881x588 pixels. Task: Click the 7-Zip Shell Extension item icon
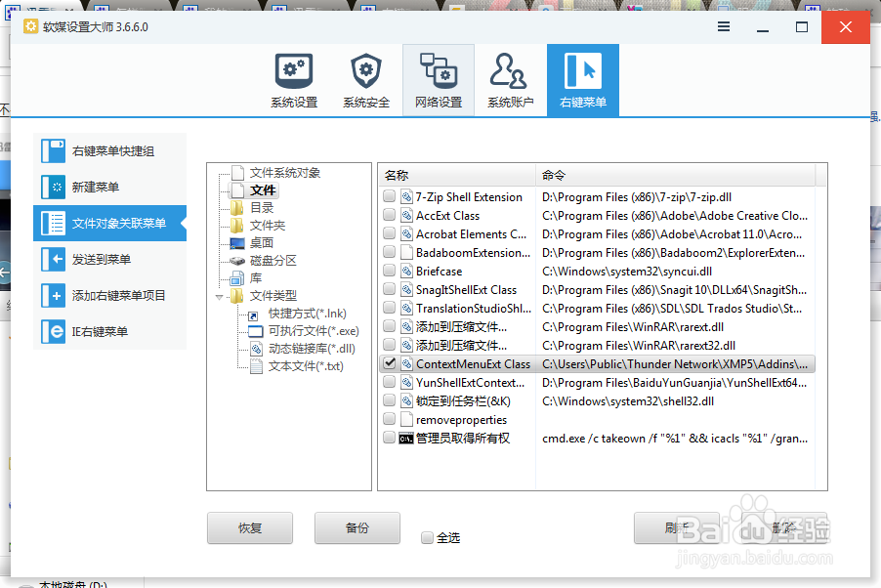406,196
